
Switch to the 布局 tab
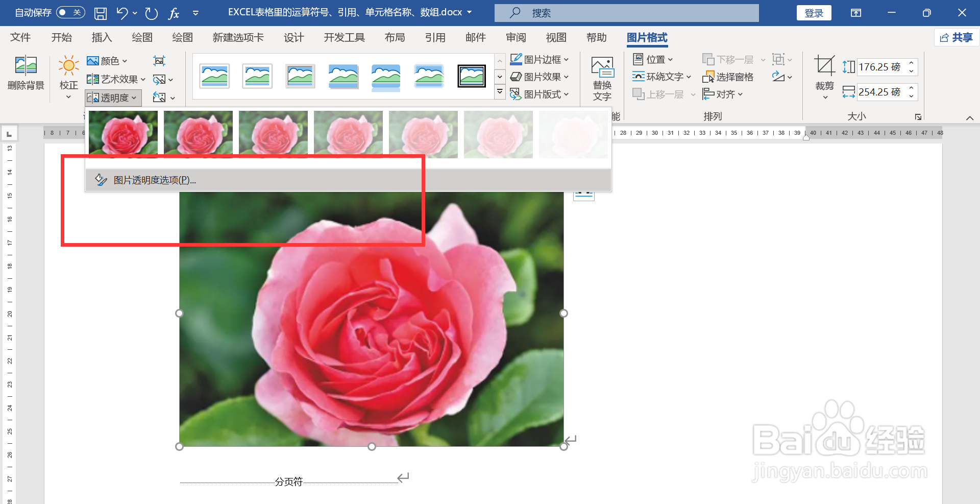395,37
